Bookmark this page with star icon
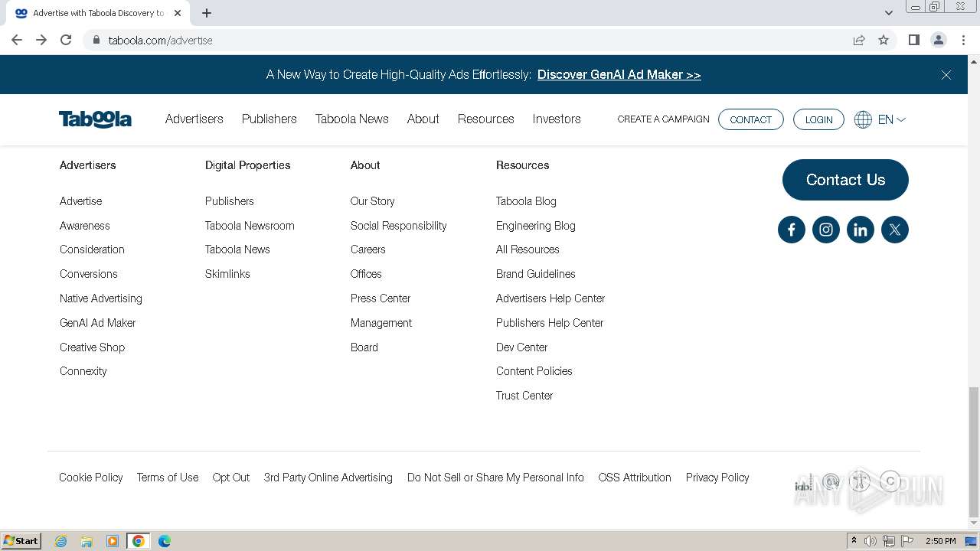 coord(884,40)
